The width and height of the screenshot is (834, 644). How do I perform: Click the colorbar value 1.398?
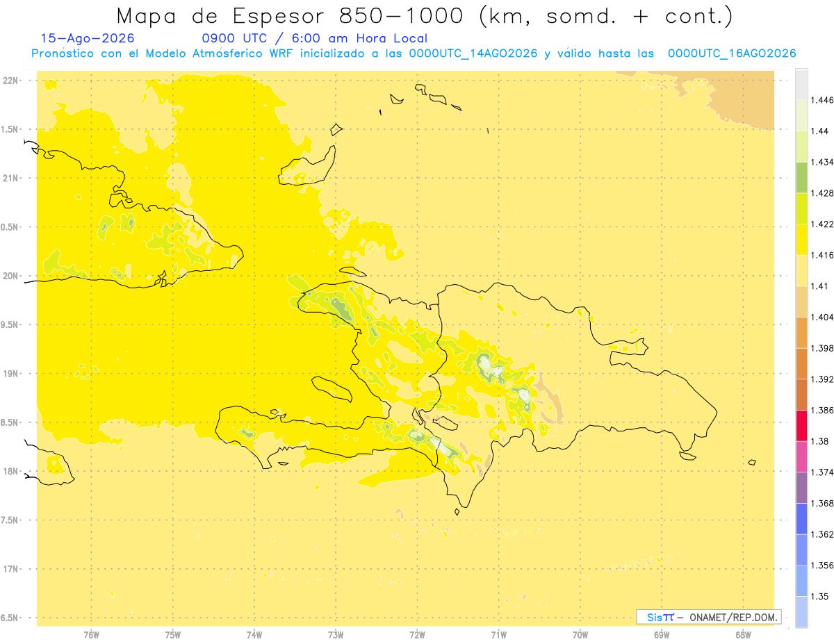point(822,348)
